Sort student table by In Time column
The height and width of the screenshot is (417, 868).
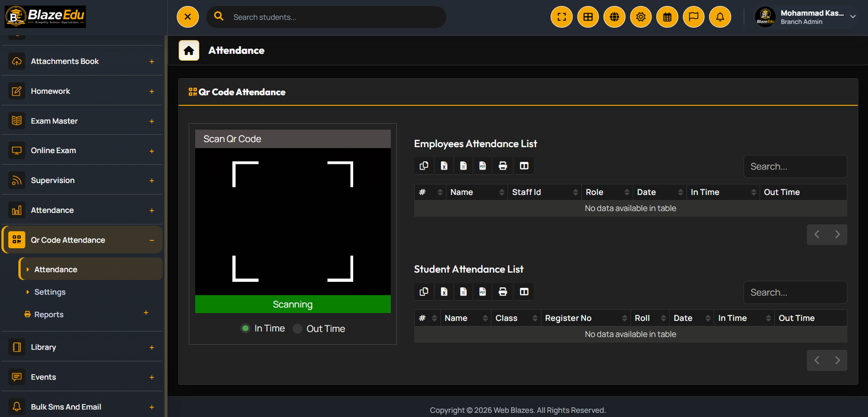[744, 318]
